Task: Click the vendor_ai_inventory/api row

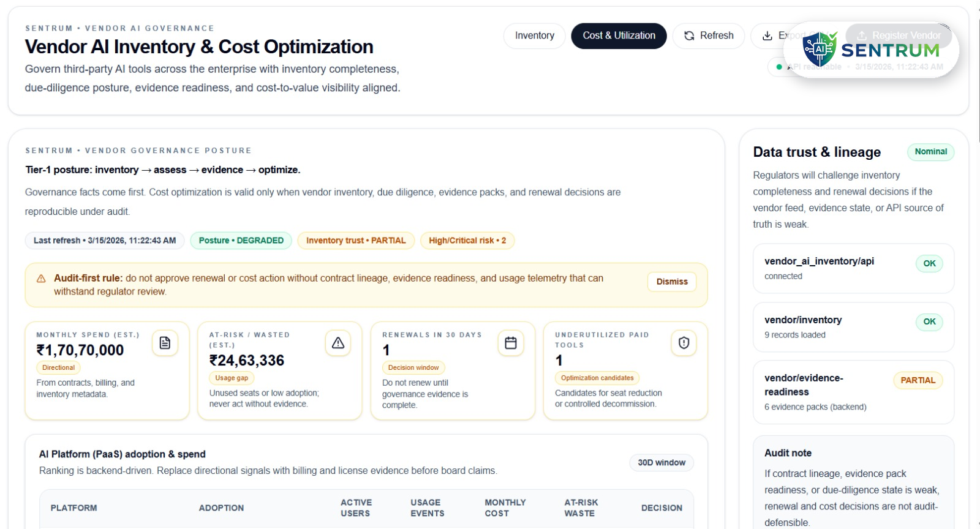Action: point(853,268)
